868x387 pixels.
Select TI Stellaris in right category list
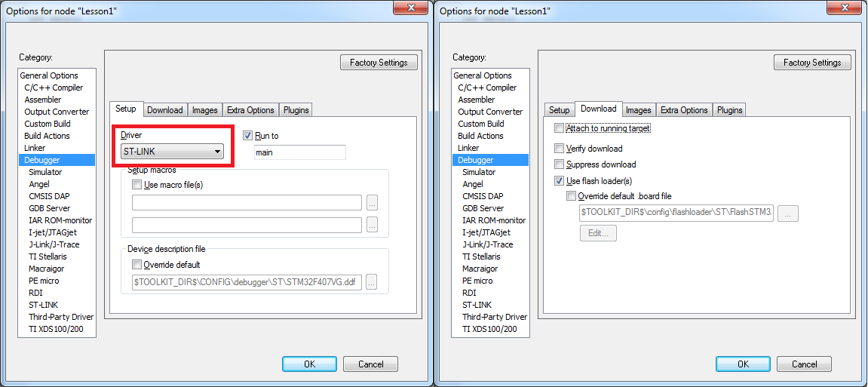pos(482,256)
